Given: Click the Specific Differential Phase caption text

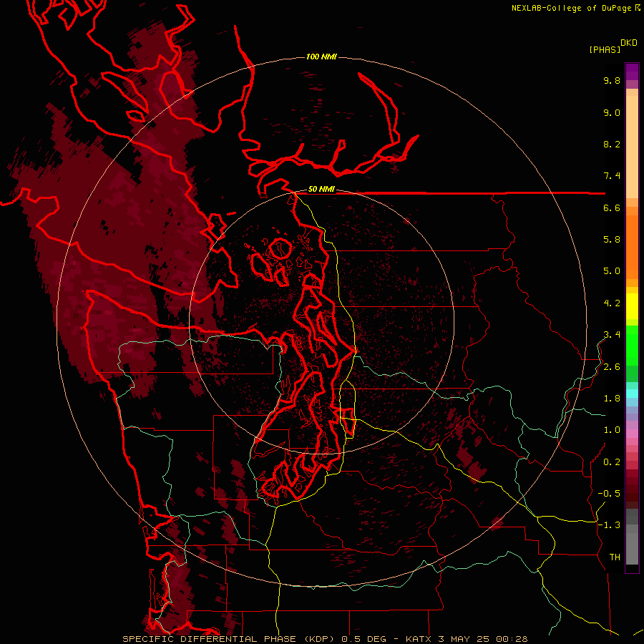Looking at the screenshot, I should coord(325,639).
